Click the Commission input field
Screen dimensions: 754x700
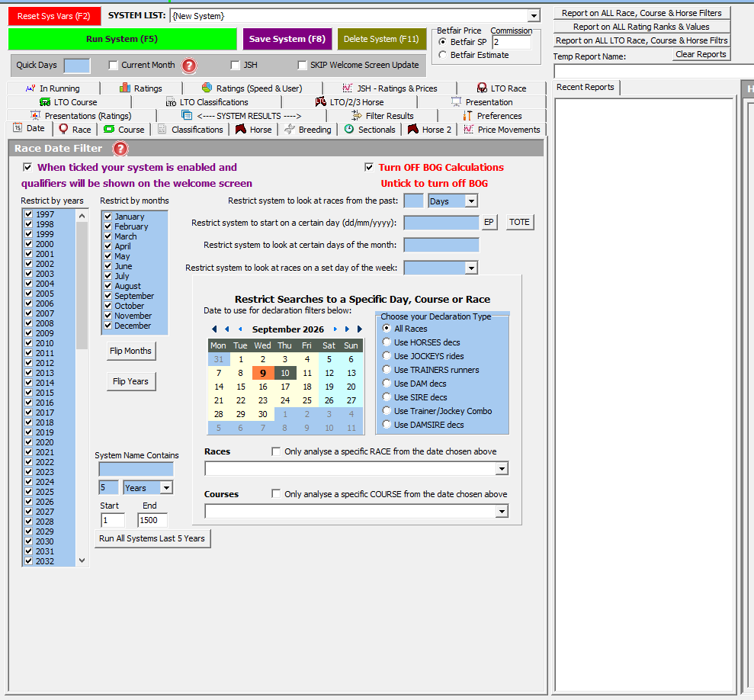(512, 43)
